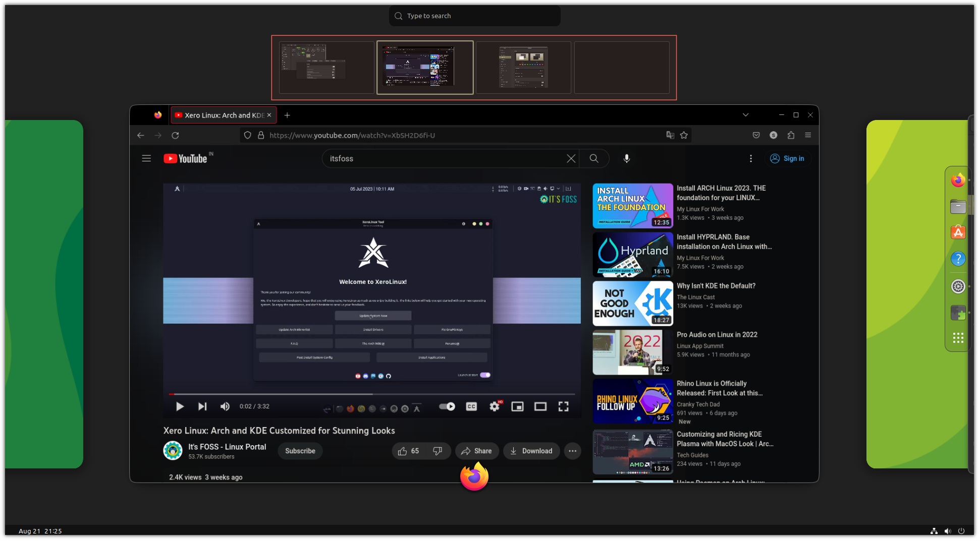Enter fullscreen in the video player
The image size is (980, 541).
point(563,406)
